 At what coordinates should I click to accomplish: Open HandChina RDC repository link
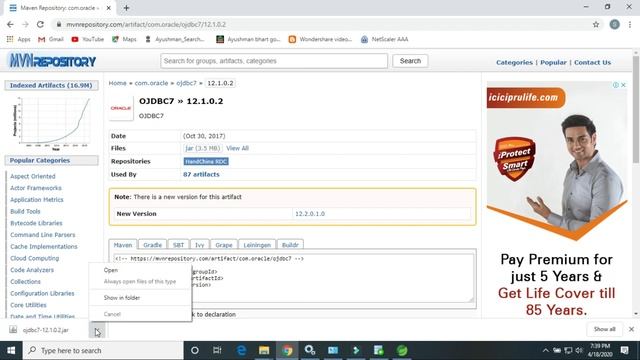click(206, 162)
